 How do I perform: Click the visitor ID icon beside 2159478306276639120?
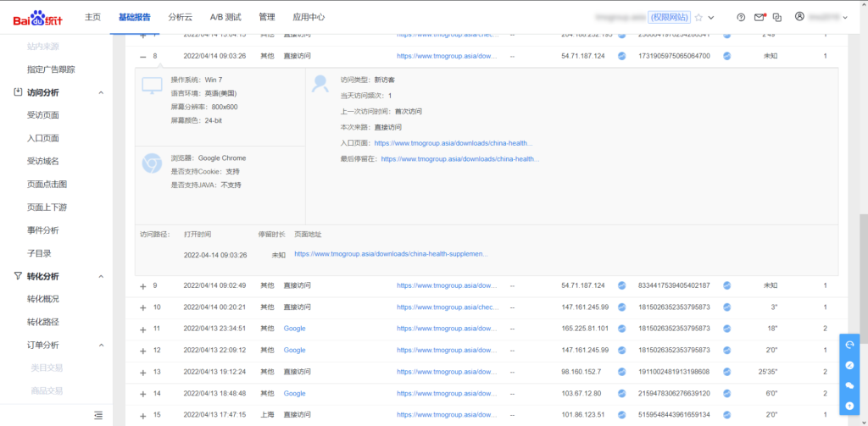726,393
